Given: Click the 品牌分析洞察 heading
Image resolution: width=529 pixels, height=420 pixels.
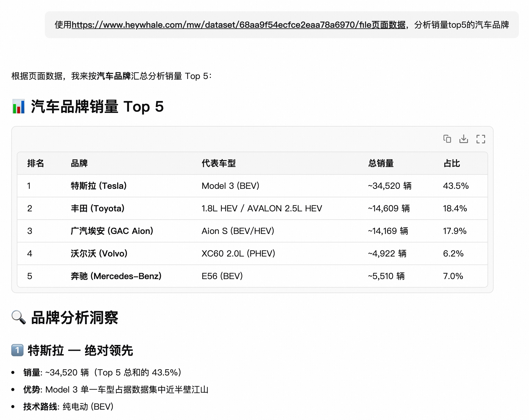Looking at the screenshot, I should 75,318.
